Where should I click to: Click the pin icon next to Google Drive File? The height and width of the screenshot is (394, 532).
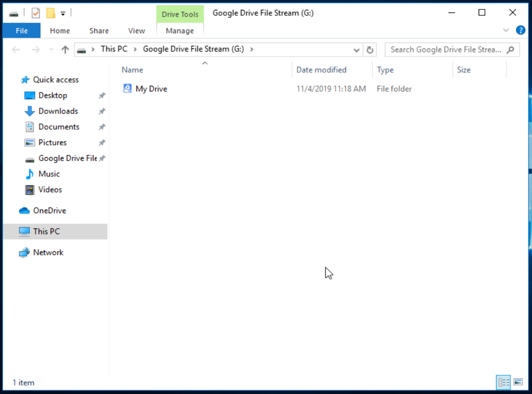pos(102,158)
